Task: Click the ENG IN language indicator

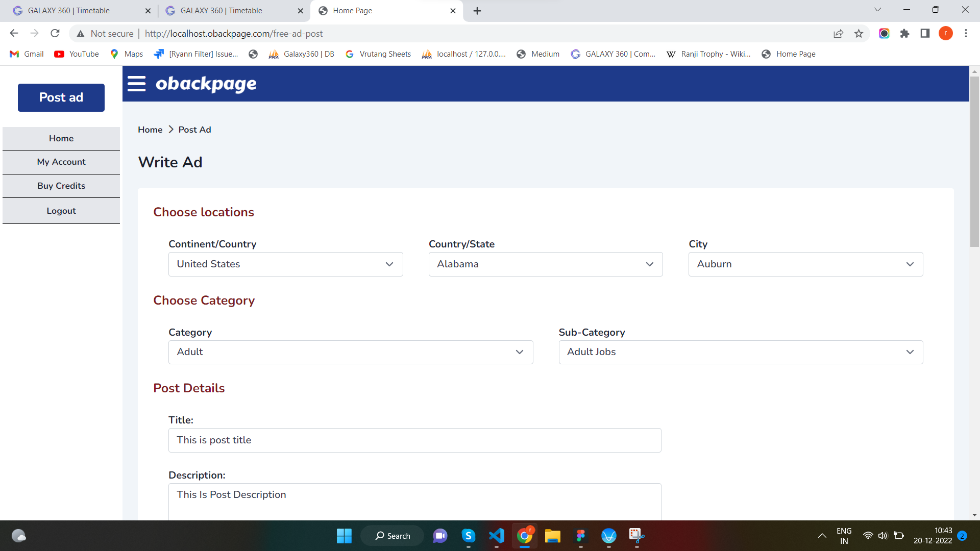Action: coord(844,536)
